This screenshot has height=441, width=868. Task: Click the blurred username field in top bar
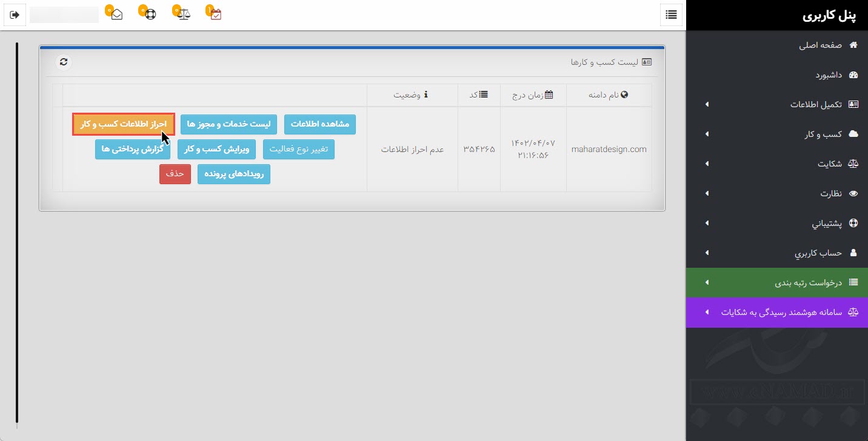pos(64,15)
